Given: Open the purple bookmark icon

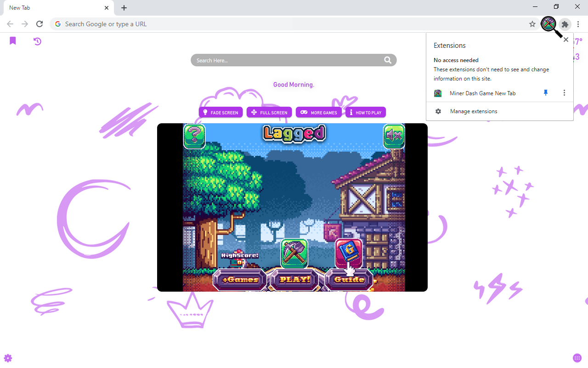Looking at the screenshot, I should 13,41.
